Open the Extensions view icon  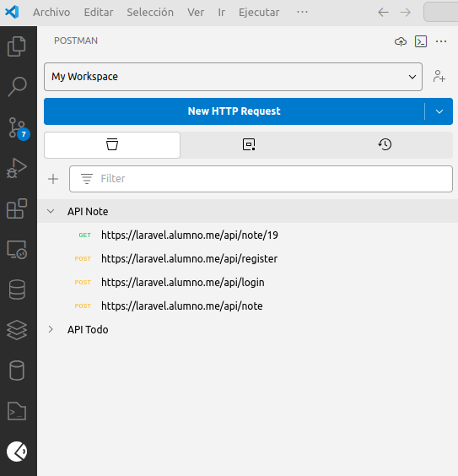(x=17, y=208)
